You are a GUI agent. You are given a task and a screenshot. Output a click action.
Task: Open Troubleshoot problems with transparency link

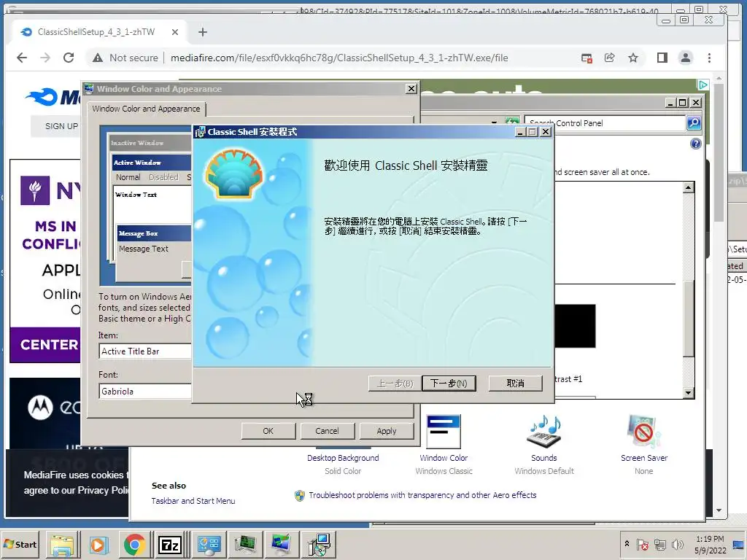click(422, 495)
